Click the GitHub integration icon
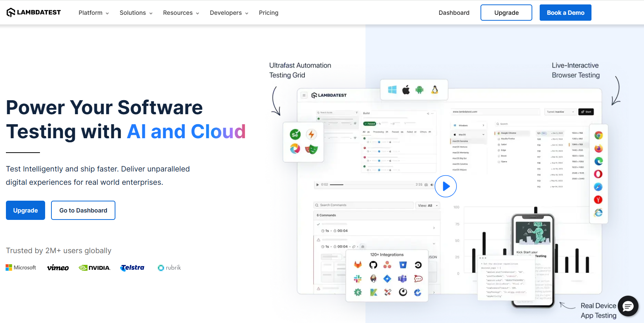644x323 pixels. 373,265
